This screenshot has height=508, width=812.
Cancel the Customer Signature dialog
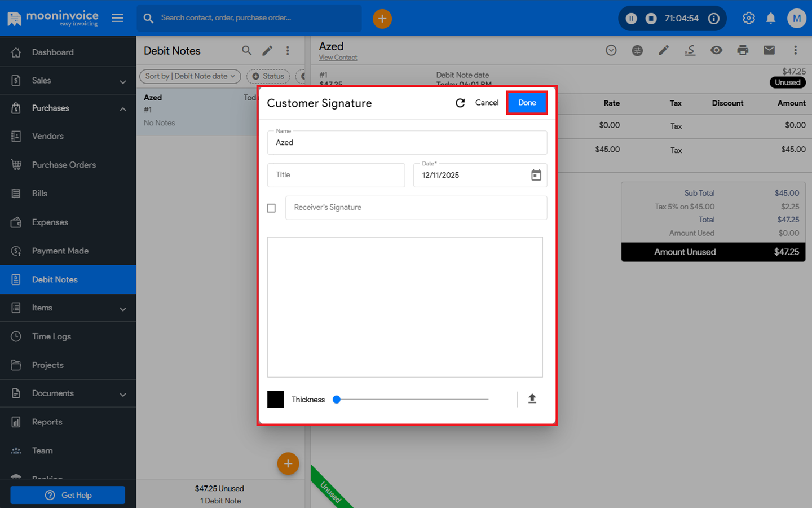click(487, 103)
